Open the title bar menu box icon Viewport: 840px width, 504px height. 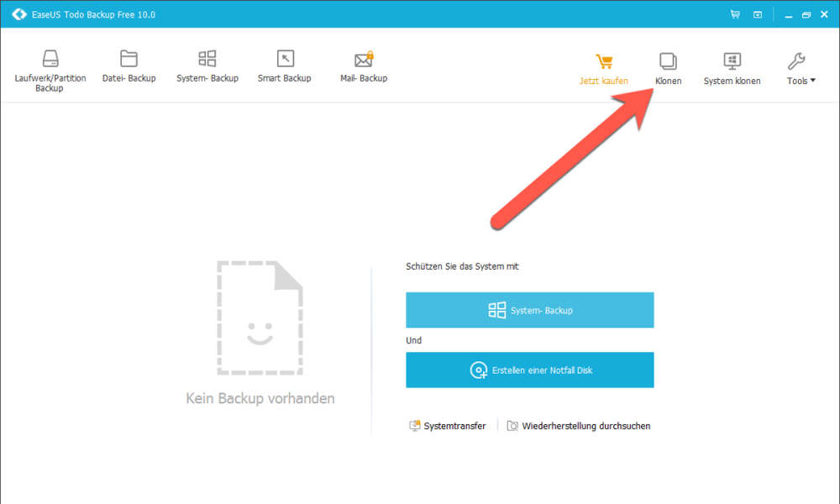point(758,14)
